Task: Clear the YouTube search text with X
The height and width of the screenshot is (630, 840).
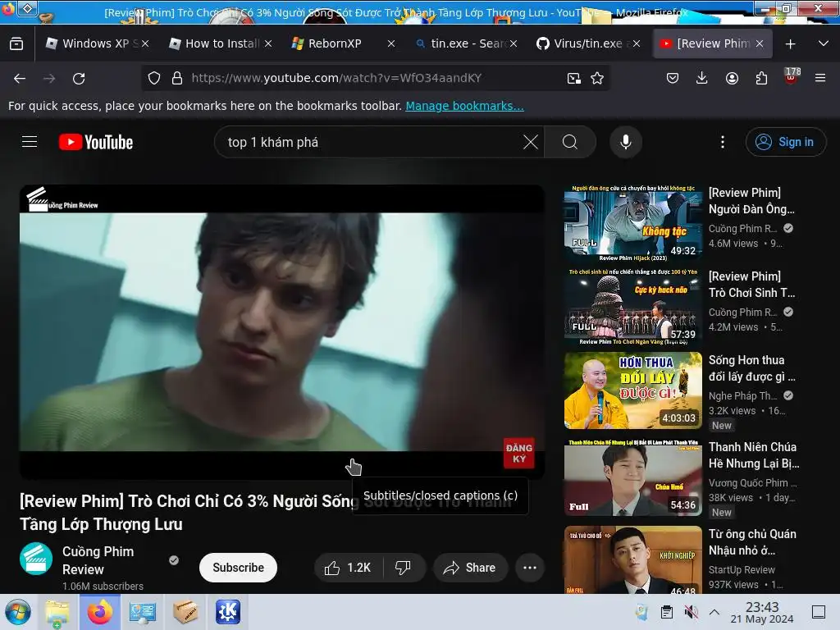Action: 531,142
